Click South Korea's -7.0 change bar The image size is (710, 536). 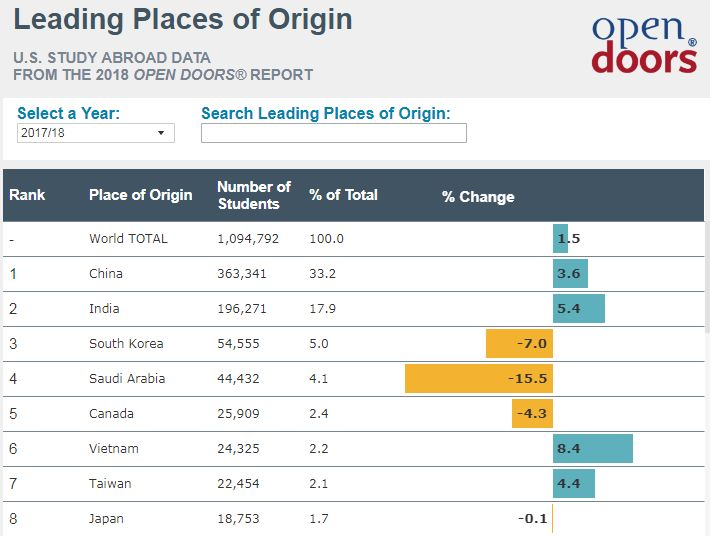coord(519,344)
